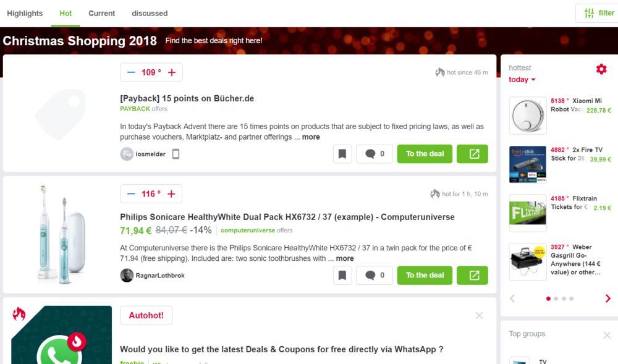Image resolution: width=618 pixels, height=364 pixels.
Task: Click RagnarLothbrok's avatar picture
Action: click(x=127, y=275)
